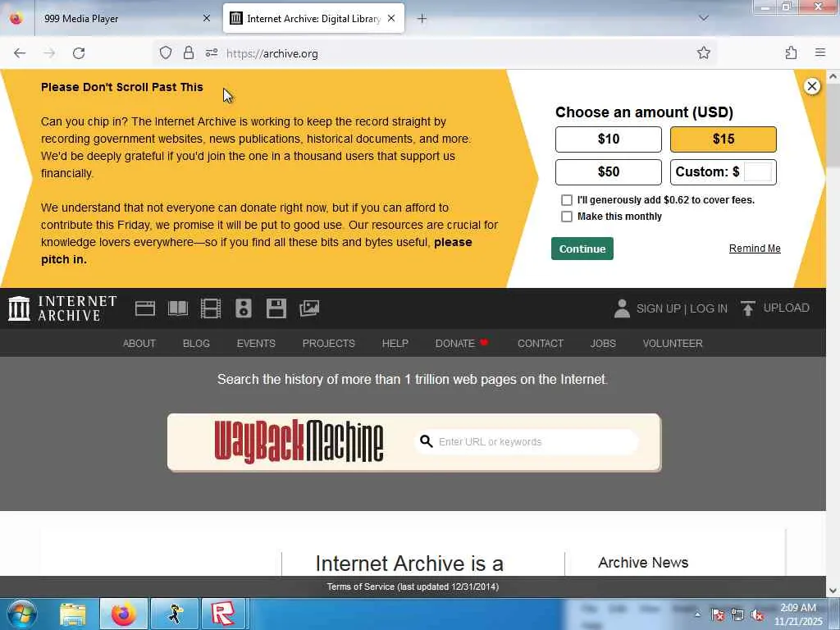Open the VOLUNTEER menu item

tap(673, 344)
